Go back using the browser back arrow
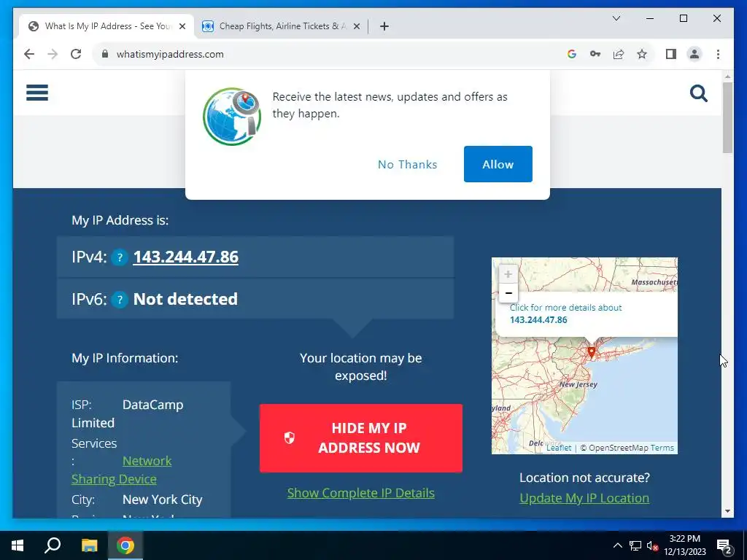This screenshot has width=747, height=560. click(29, 54)
